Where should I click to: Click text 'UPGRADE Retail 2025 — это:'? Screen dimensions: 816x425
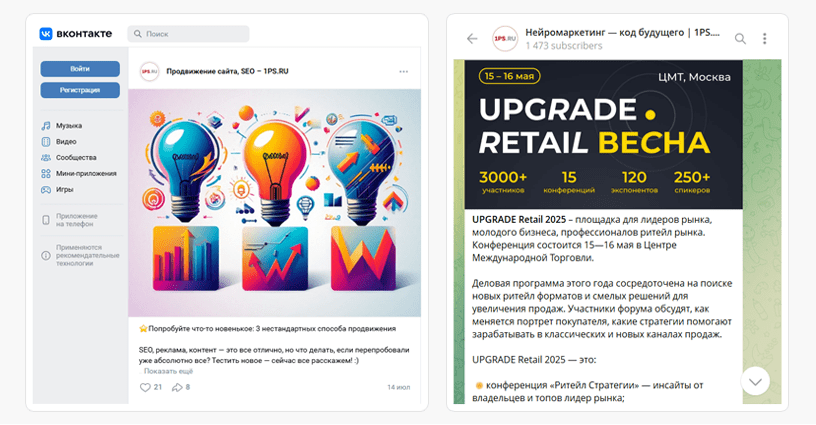tap(534, 360)
